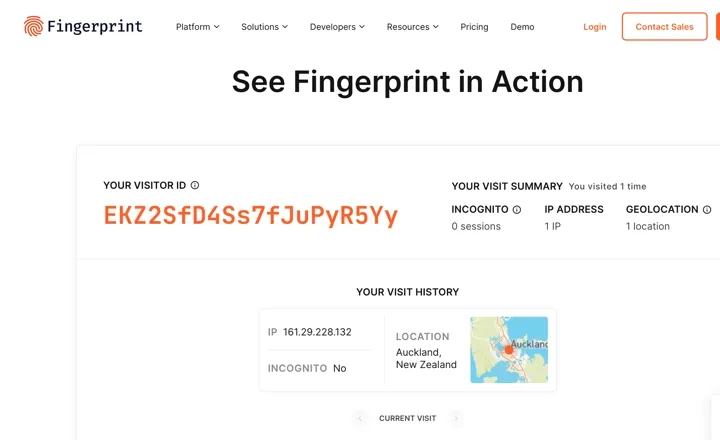720x440 pixels.
Task: Click the Auckland map thumbnail
Action: click(x=509, y=350)
